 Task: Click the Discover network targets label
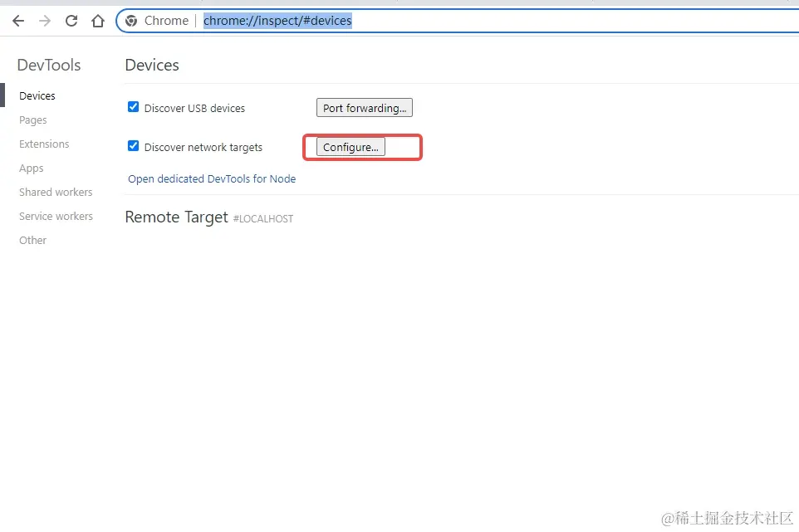(x=203, y=148)
